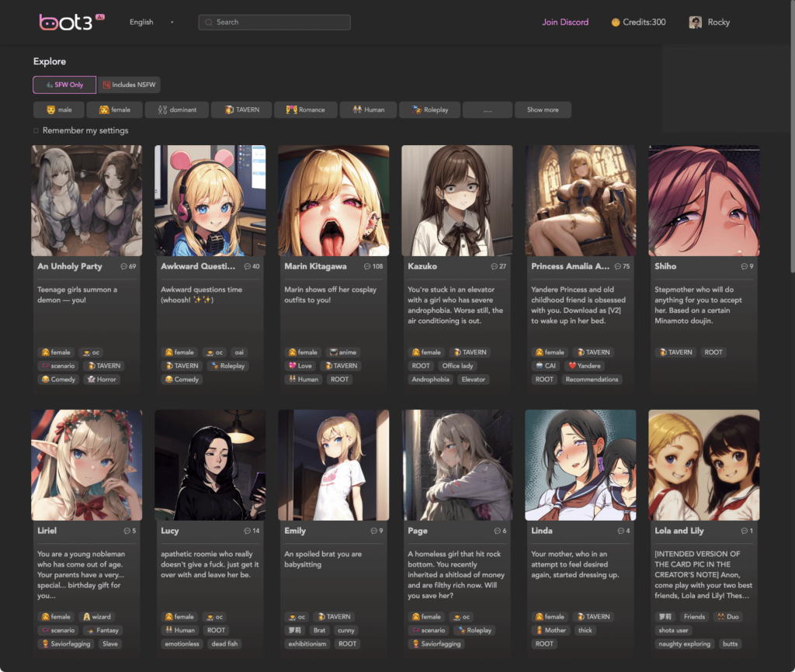795x672 pixels.
Task: Open the Join Discord link
Action: coord(565,23)
